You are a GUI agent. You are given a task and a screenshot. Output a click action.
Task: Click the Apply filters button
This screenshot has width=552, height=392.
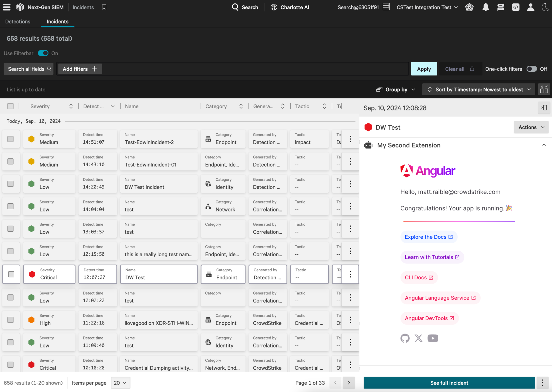point(424,69)
